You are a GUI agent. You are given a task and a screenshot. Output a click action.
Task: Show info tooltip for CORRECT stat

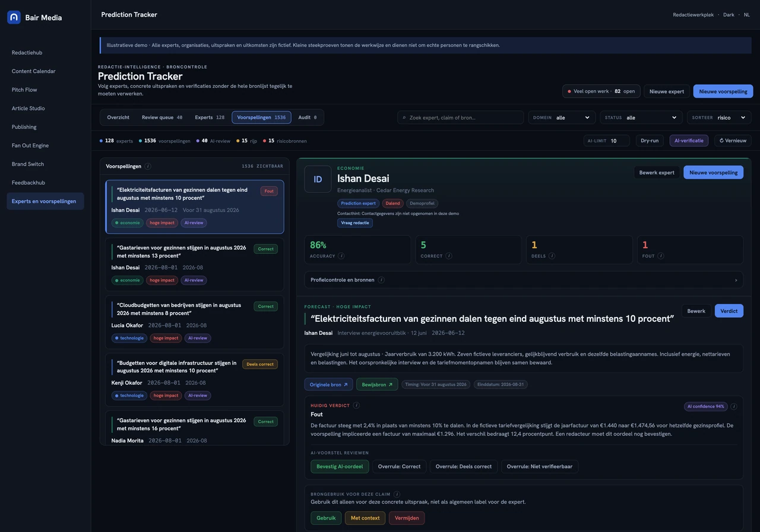(x=449, y=256)
